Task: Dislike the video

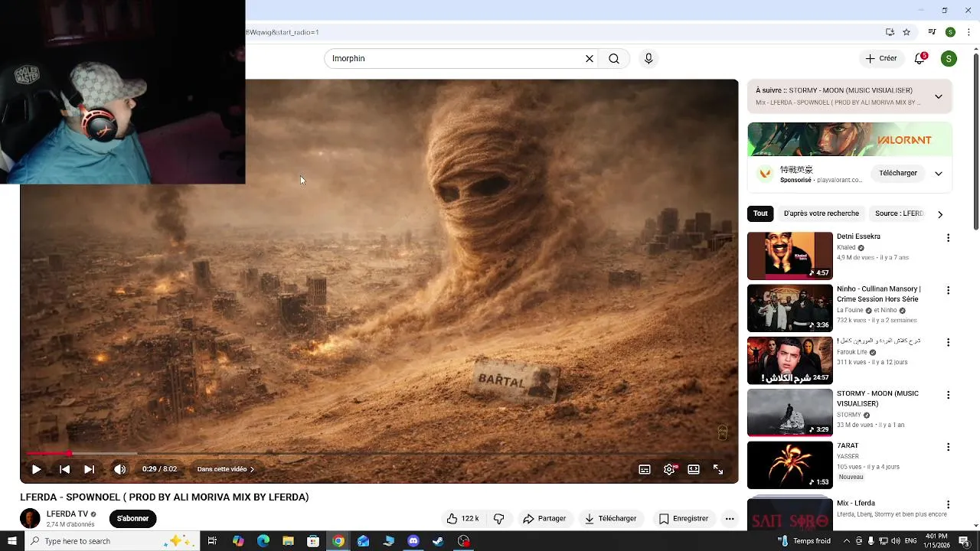Action: [498, 518]
